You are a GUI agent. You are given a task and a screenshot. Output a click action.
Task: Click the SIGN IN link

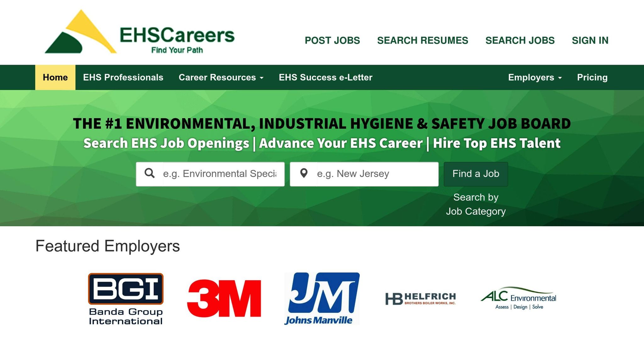tap(590, 40)
